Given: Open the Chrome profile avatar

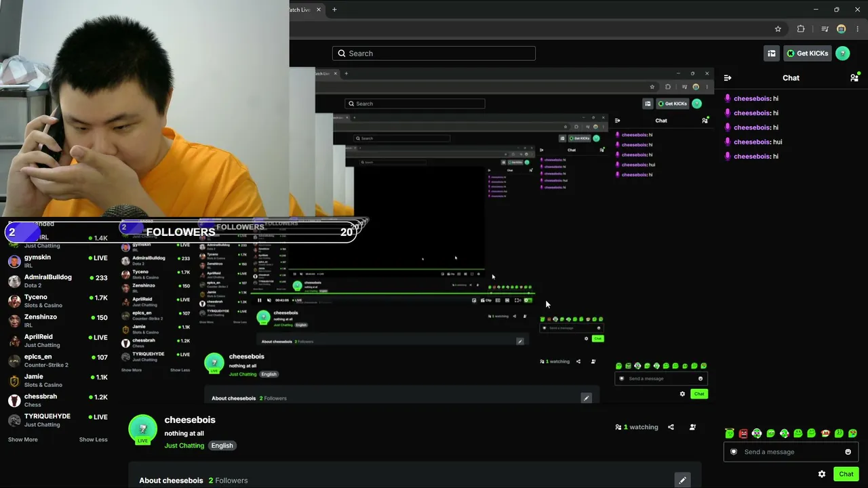Looking at the screenshot, I should (842, 29).
